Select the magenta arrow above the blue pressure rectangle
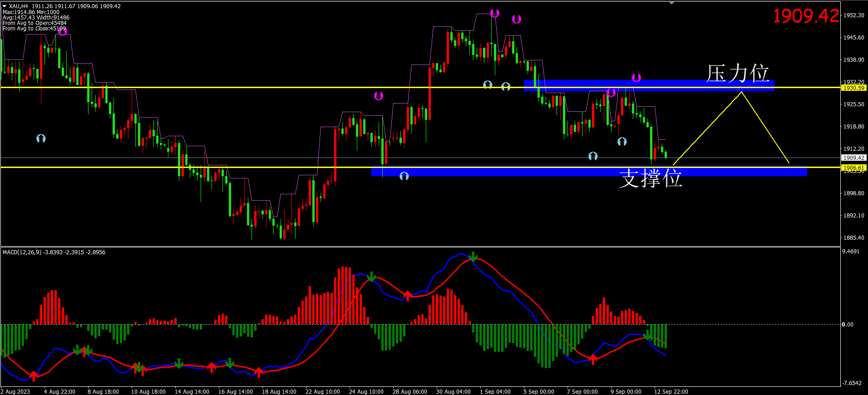This screenshot has height=395, width=868. (636, 78)
